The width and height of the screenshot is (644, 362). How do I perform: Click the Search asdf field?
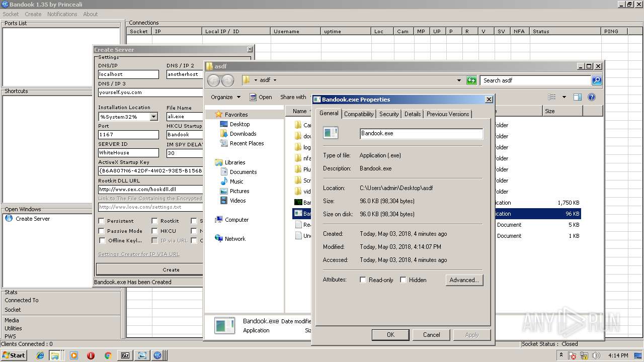coord(535,80)
